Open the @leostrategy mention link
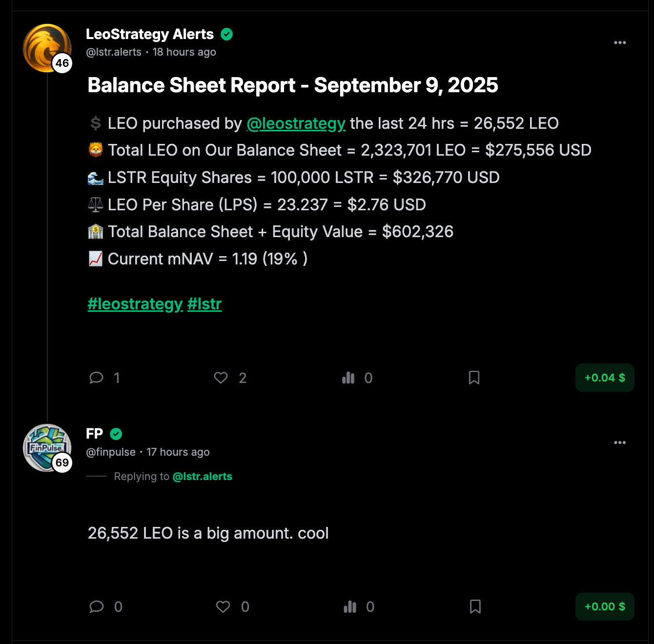Viewport: 654px width, 644px height. click(x=296, y=123)
